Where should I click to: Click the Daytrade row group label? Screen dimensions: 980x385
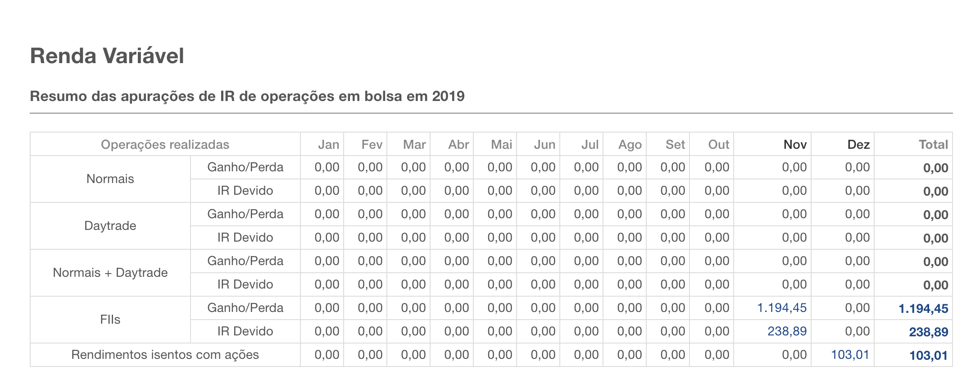click(110, 226)
